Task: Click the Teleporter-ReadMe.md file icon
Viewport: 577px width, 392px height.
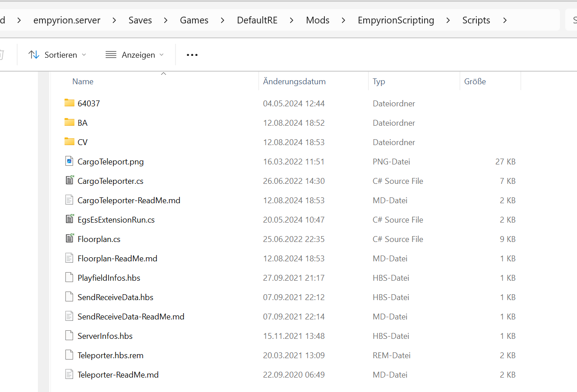Action: pos(69,374)
